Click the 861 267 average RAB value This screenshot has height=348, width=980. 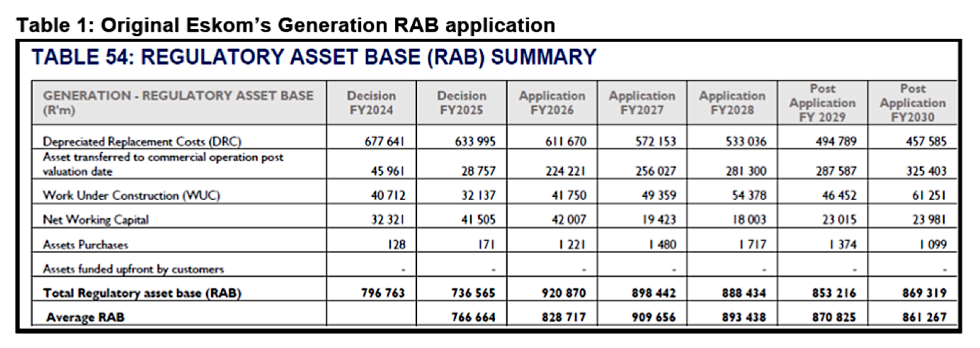click(923, 317)
